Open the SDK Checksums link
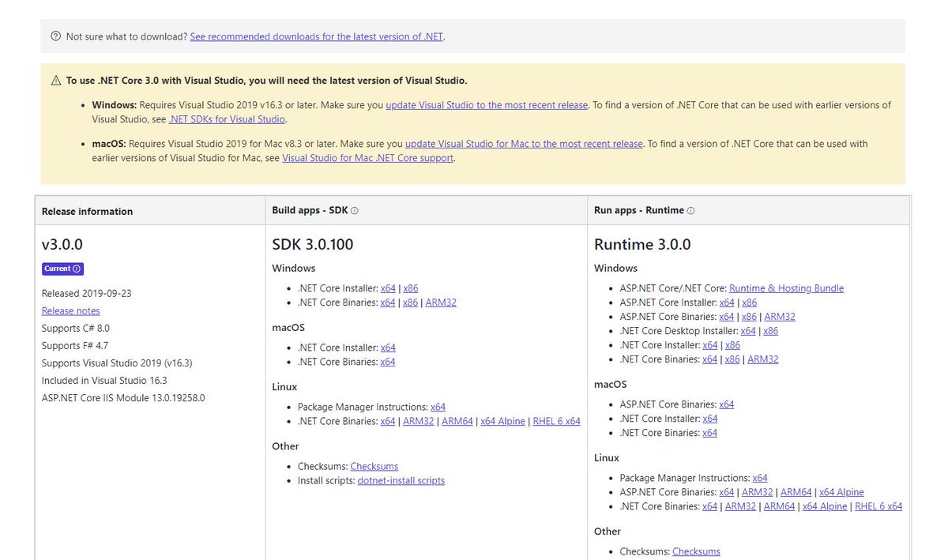Image resolution: width=948 pixels, height=560 pixels. pyautogui.click(x=374, y=467)
